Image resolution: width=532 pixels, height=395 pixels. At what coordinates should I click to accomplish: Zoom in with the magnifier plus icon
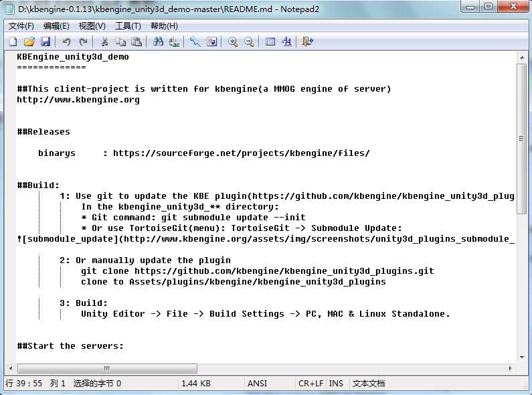233,42
